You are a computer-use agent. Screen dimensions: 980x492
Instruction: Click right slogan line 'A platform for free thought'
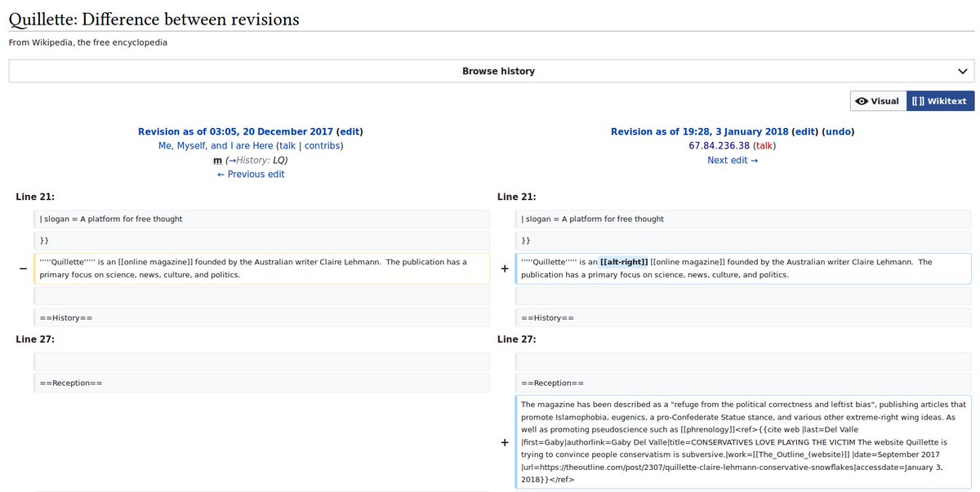(x=744, y=219)
